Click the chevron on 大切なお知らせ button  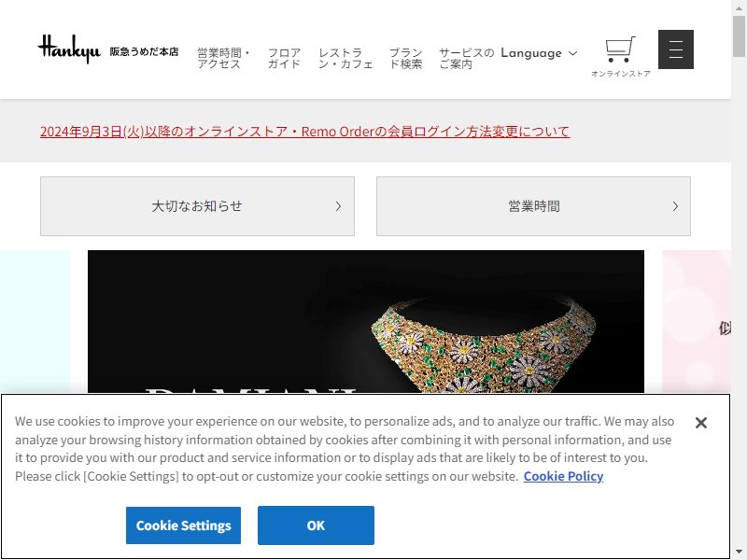pyautogui.click(x=338, y=206)
